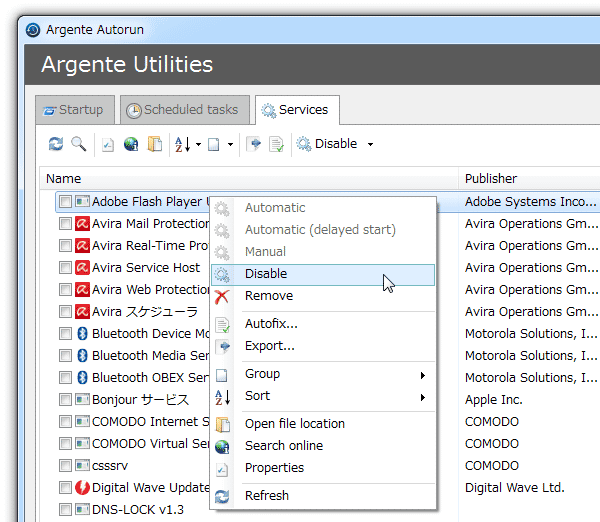This screenshot has width=600, height=522.
Task: Open the Sort dropdown arrow in toolbar
Action: (x=198, y=144)
